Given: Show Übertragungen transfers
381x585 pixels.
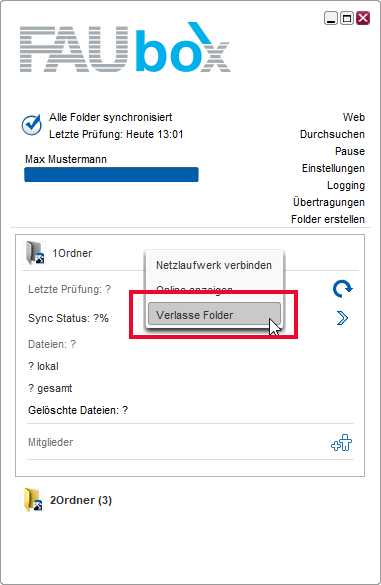Looking at the screenshot, I should [329, 202].
